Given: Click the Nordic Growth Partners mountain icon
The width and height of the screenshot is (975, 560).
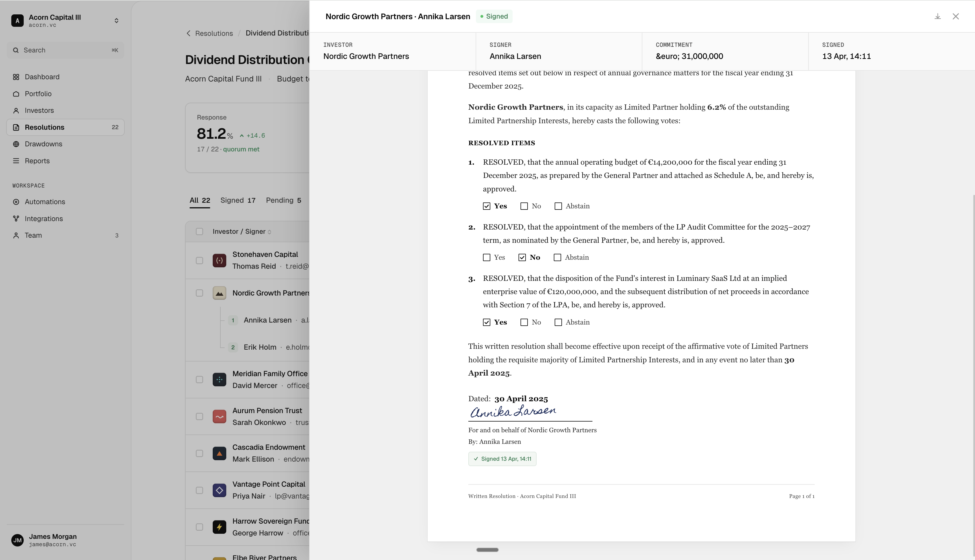Looking at the screenshot, I should pos(219,293).
